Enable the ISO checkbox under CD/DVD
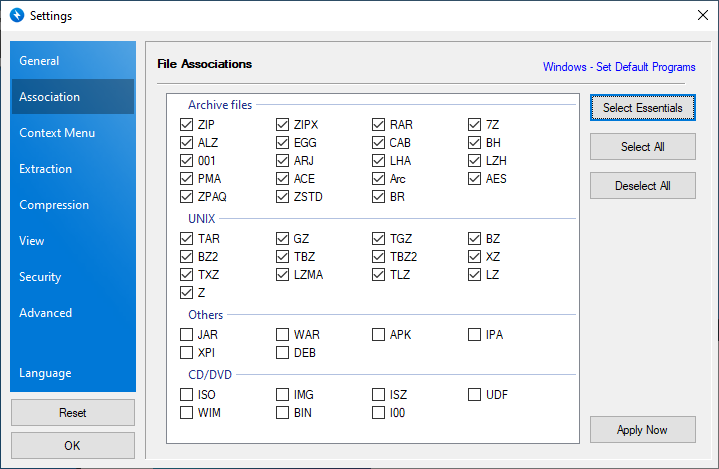 click(x=187, y=395)
